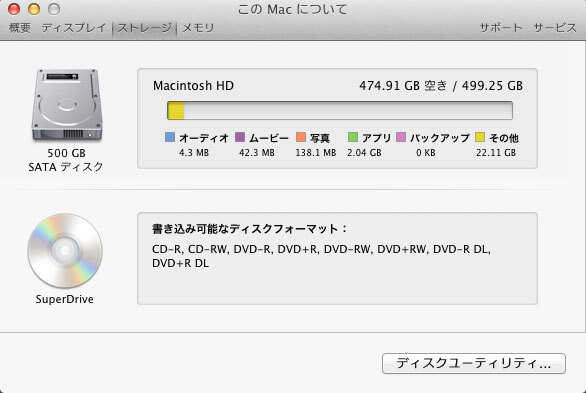Open the ディスプレイ tab
This screenshot has width=586, height=393.
coord(74,28)
